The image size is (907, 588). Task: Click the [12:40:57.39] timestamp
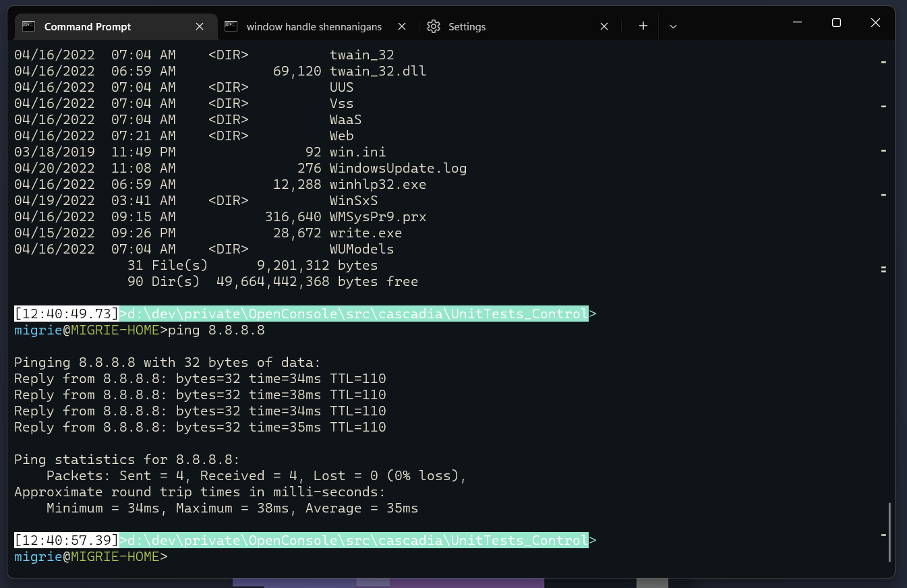67,540
